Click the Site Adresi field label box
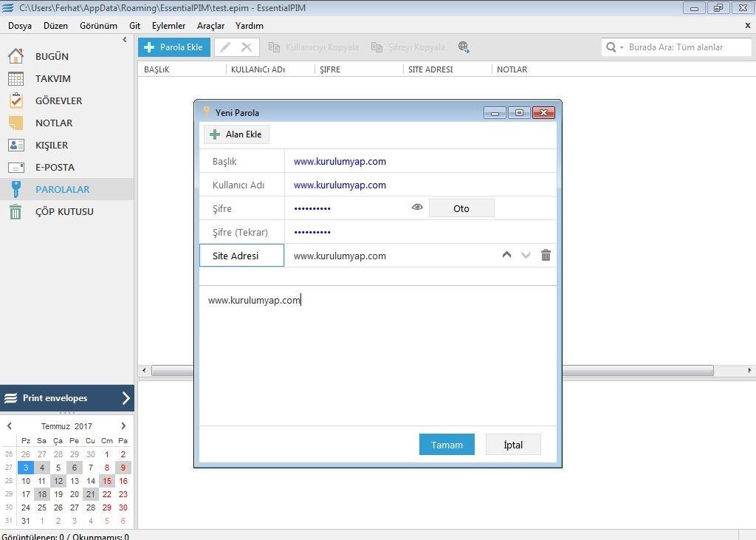 241,256
